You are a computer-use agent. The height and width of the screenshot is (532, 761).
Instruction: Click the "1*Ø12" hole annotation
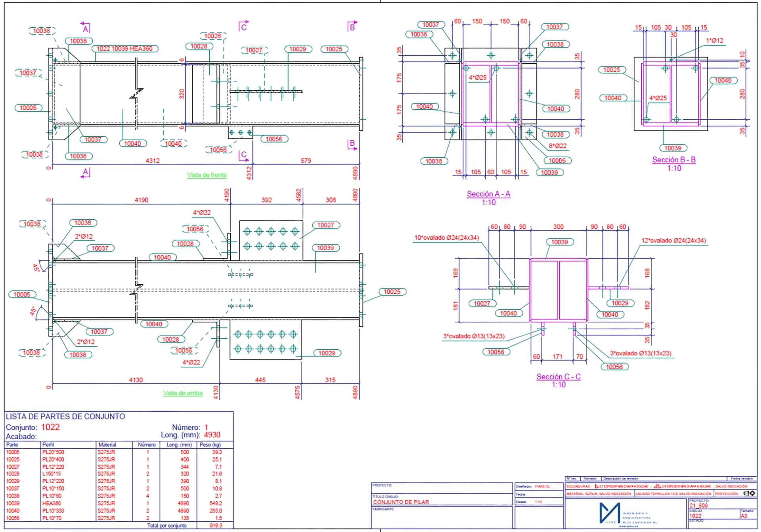[715, 41]
